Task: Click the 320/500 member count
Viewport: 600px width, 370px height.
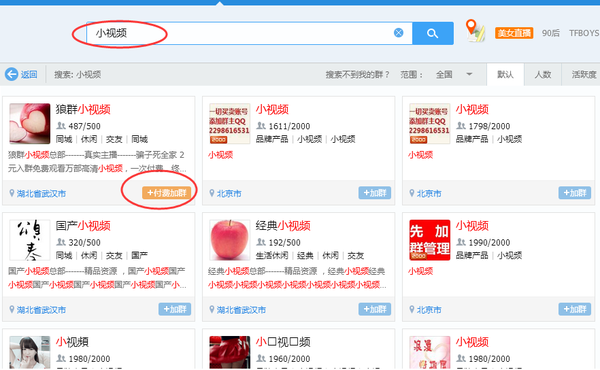Action: point(84,243)
